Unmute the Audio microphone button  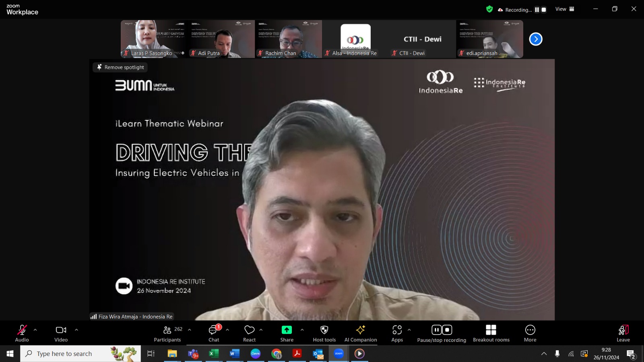click(22, 333)
